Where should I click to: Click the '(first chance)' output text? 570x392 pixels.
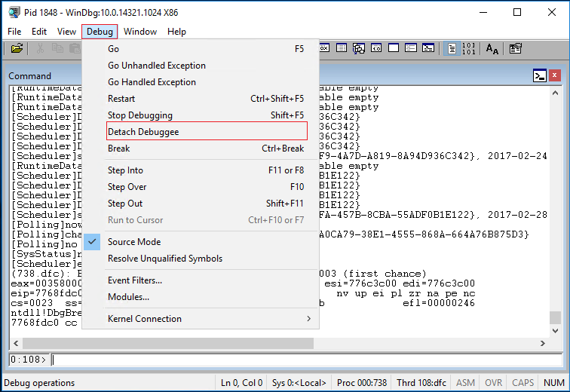(385, 274)
